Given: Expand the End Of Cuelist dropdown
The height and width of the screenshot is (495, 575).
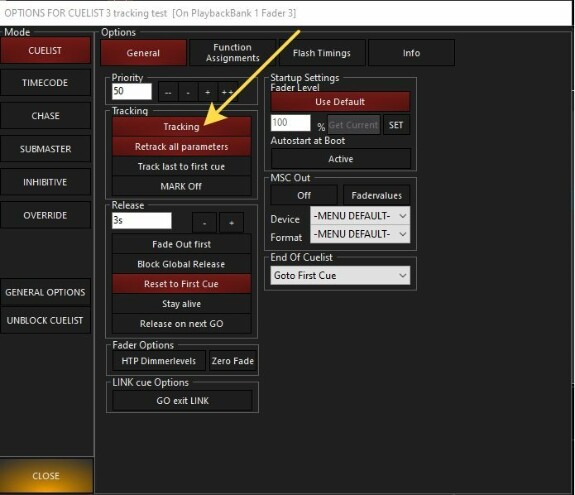Looking at the screenshot, I should tap(340, 275).
